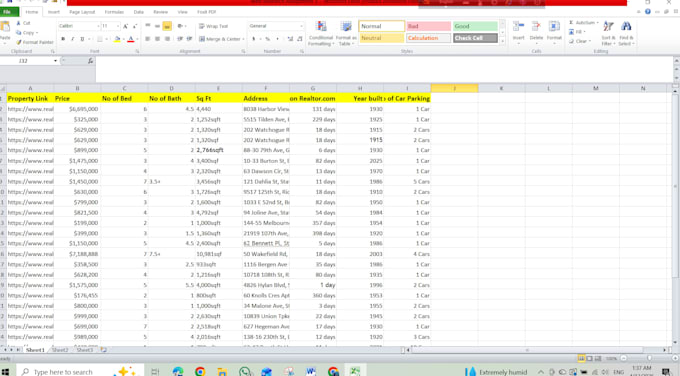Open Sort & Filter menu
This screenshot has height=376, width=680.
pos(608,33)
